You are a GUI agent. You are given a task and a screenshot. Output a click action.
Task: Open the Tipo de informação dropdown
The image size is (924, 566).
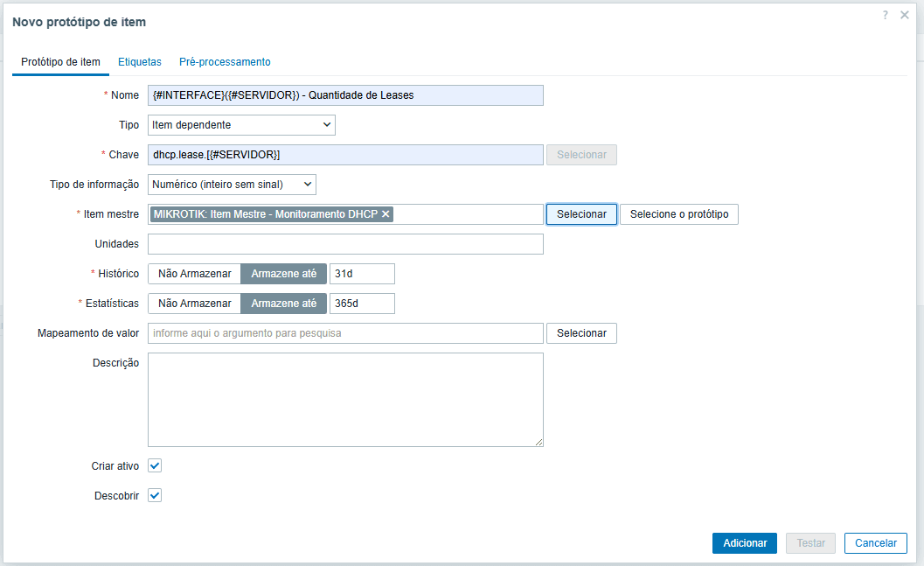tap(232, 185)
